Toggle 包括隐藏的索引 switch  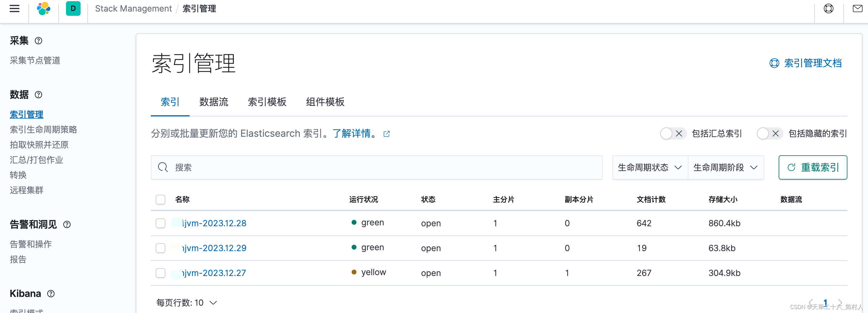click(770, 133)
